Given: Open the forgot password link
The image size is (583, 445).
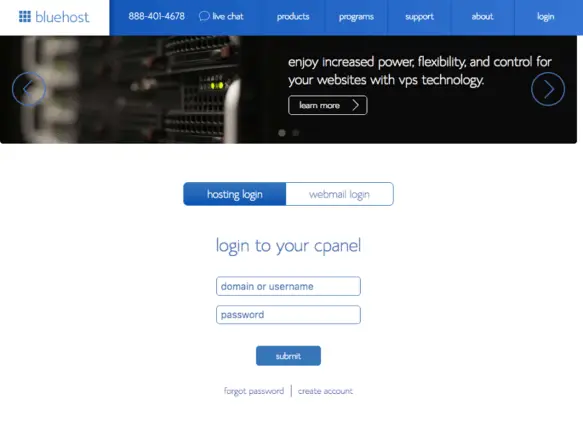Looking at the screenshot, I should (x=254, y=391).
